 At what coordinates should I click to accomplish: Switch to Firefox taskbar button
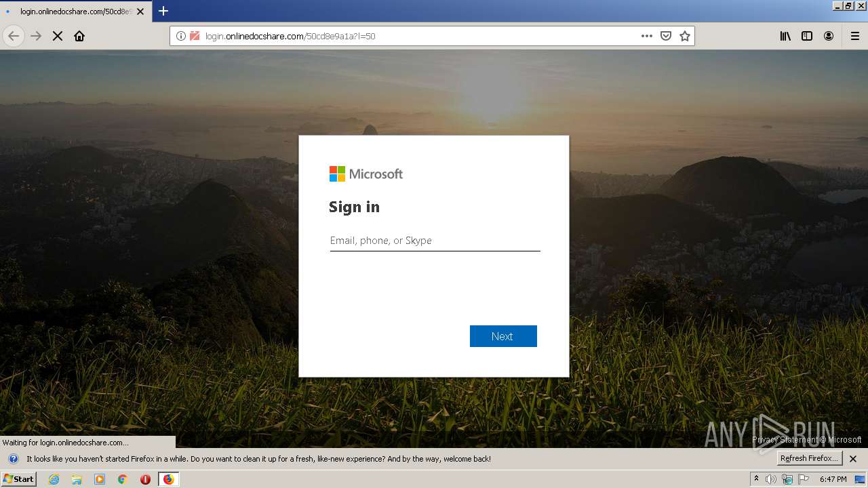(x=169, y=479)
